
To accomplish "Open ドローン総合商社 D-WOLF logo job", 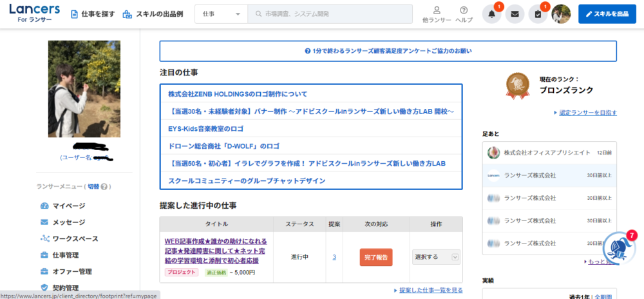I will (x=224, y=146).
